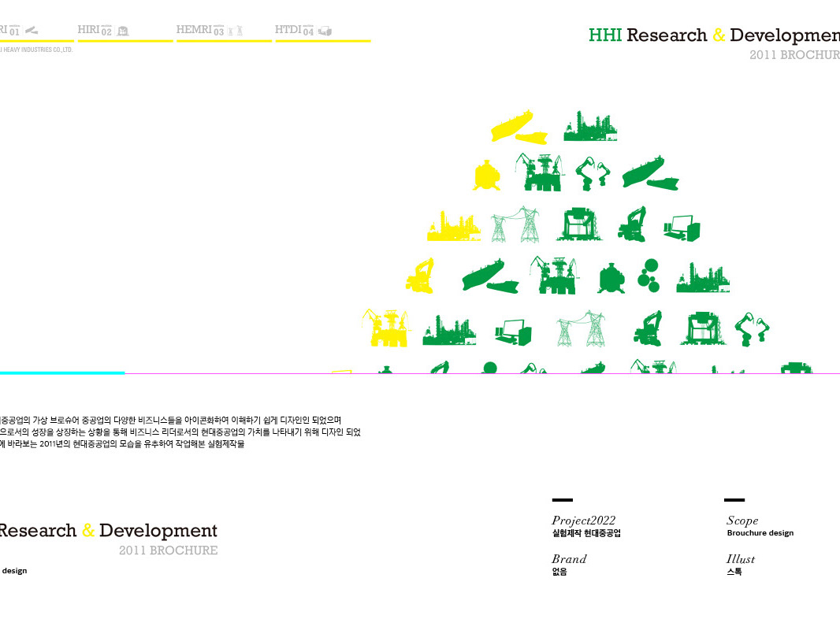Click the gantry crane icon beside HIRI 02

[123, 31]
